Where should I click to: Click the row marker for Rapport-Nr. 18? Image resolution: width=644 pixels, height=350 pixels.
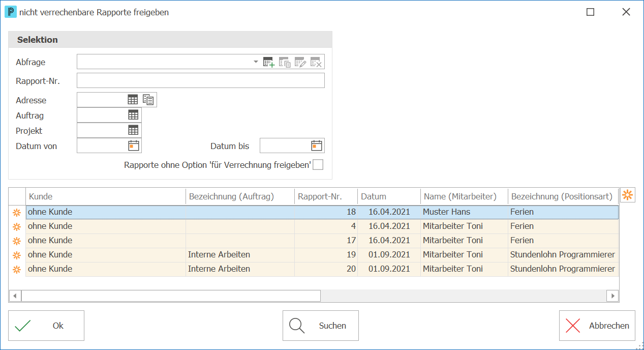pyautogui.click(x=17, y=212)
